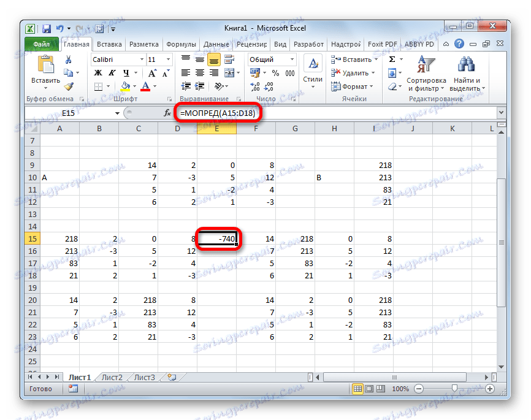This screenshot has height=420, width=531.
Task: Click the Undo arrow icon
Action: [x=60, y=29]
